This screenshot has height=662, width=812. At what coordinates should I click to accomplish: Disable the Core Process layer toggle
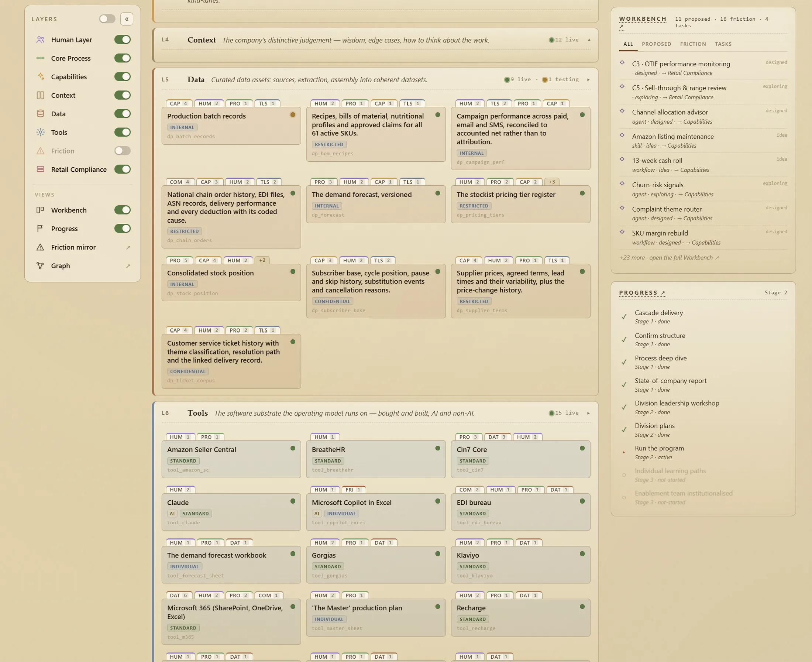click(123, 58)
